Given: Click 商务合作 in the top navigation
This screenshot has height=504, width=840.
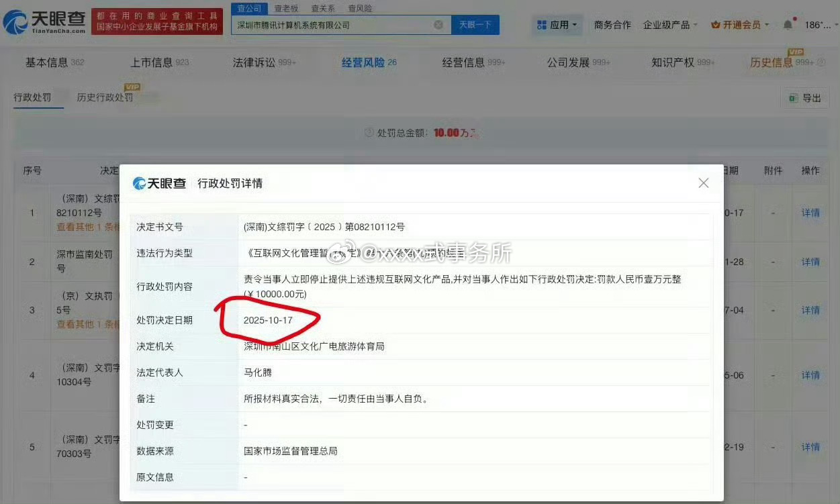Looking at the screenshot, I should pyautogui.click(x=612, y=24).
